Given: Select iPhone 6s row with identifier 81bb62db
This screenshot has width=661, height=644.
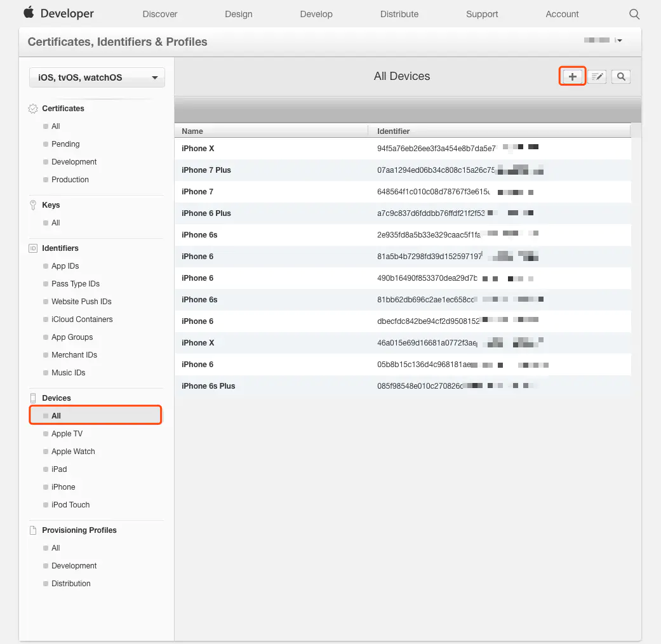Looking at the screenshot, I should [x=403, y=299].
